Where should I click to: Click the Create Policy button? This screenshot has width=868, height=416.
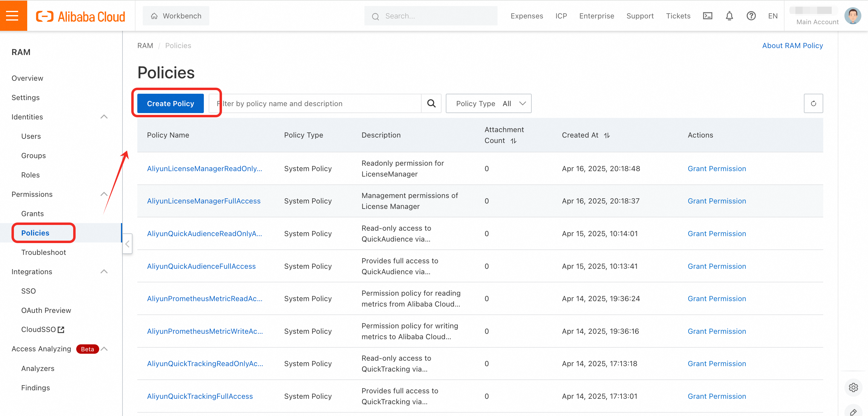pyautogui.click(x=170, y=103)
